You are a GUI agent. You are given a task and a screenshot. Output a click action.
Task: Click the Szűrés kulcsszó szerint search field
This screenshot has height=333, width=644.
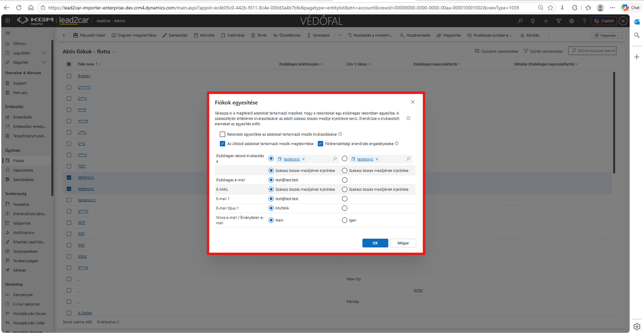(x=592, y=51)
